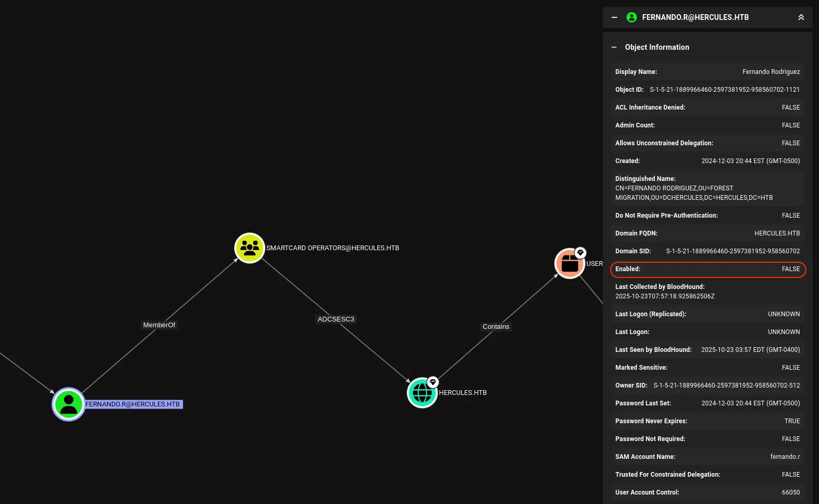Click the FERNANDO.R@HERCULES.HTB node label
This screenshot has height=504, width=819.
(133, 404)
